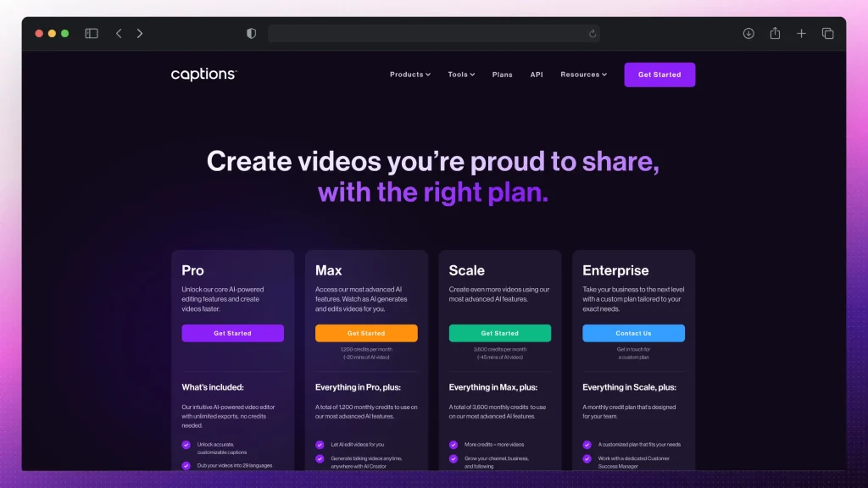The width and height of the screenshot is (868, 488).
Task: Expand the Resources dropdown menu
Action: coord(583,75)
